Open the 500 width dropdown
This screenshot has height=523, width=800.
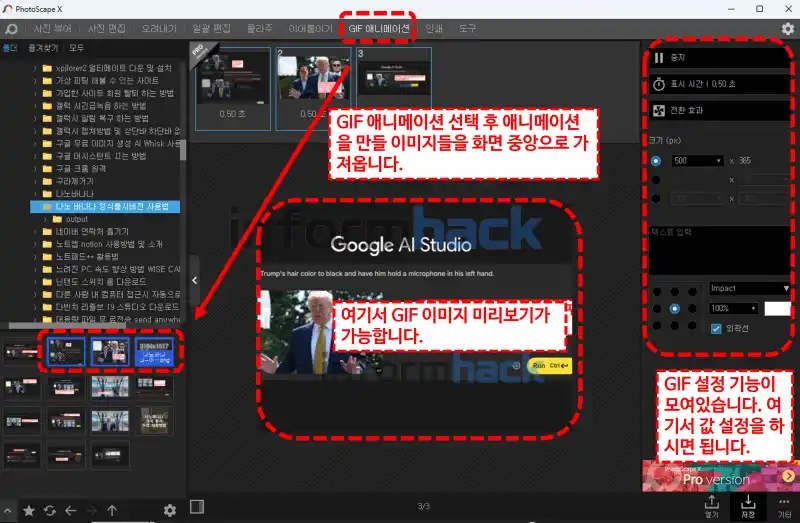697,161
